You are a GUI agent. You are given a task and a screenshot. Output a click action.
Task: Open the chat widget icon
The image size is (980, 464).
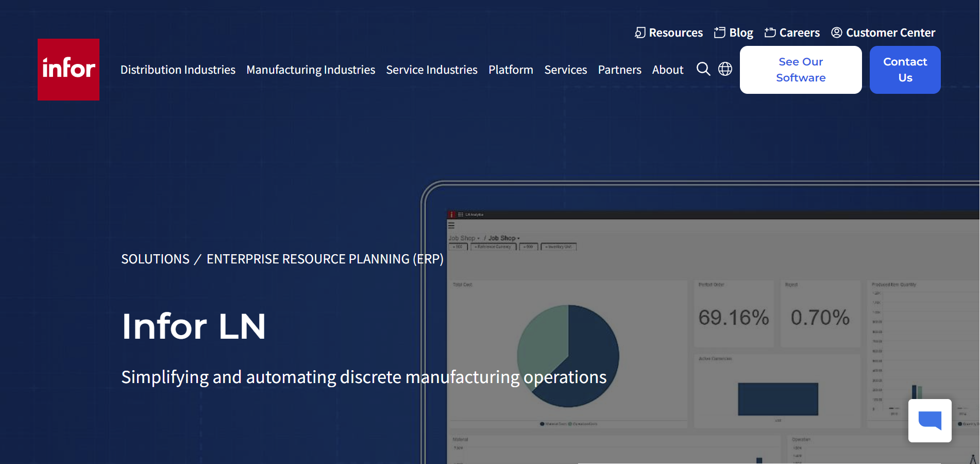[x=930, y=421]
